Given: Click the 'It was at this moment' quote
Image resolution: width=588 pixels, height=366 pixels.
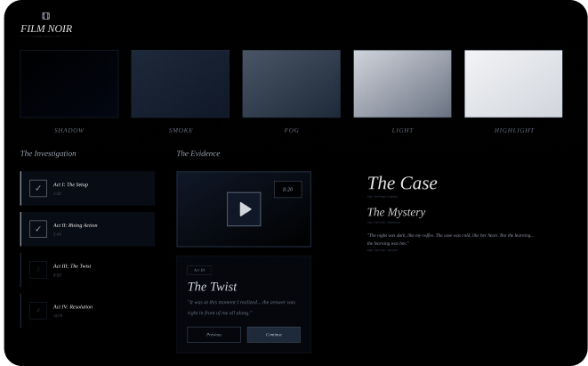Looking at the screenshot, I should pyautogui.click(x=241, y=307).
